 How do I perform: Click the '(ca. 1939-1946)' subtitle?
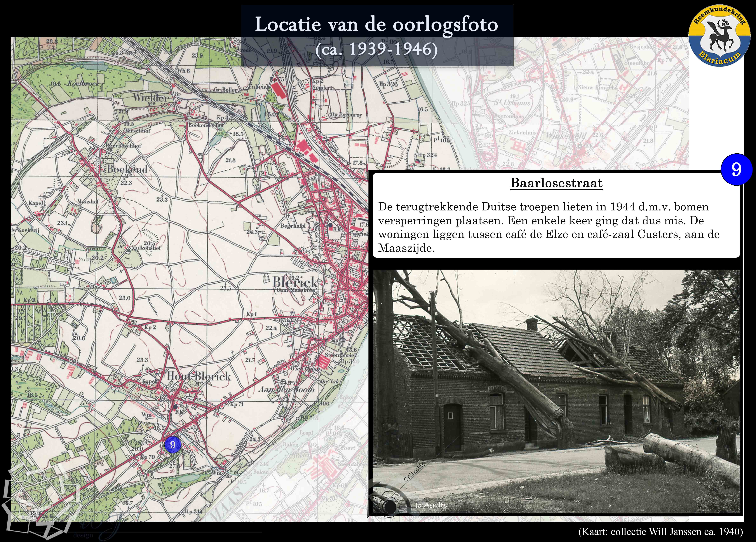coord(377,49)
